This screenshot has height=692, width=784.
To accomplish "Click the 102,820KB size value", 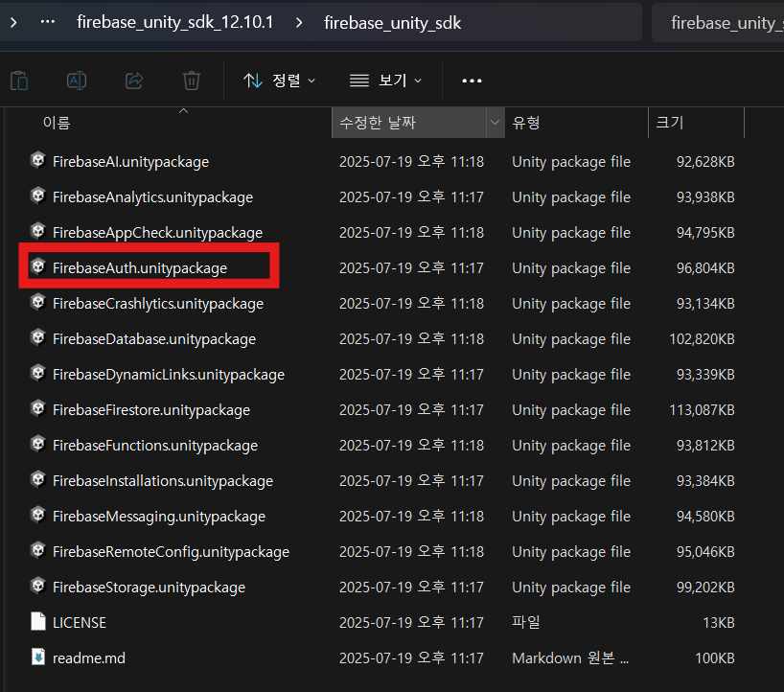I will [702, 339].
